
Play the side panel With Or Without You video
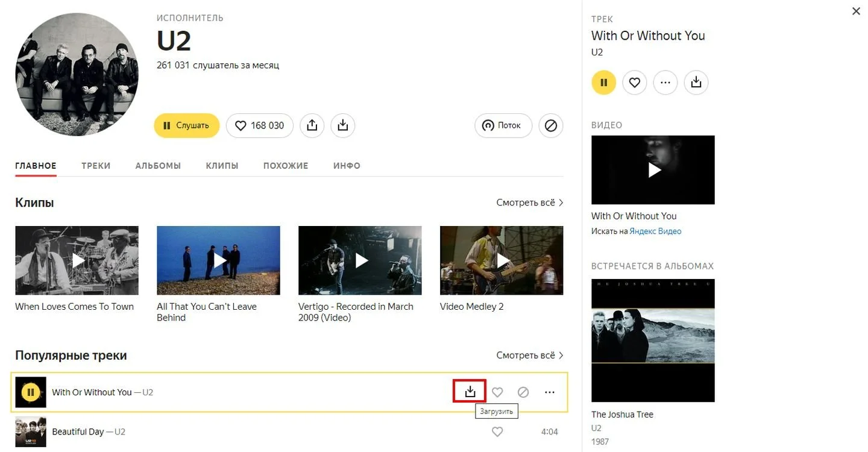click(653, 170)
